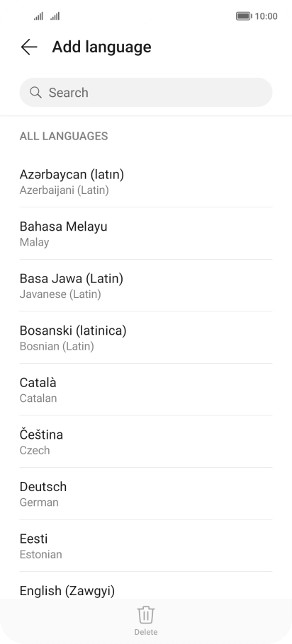Choose Bahasa Melayu from the list
Viewport: 292px width, 644px height.
(x=145, y=234)
